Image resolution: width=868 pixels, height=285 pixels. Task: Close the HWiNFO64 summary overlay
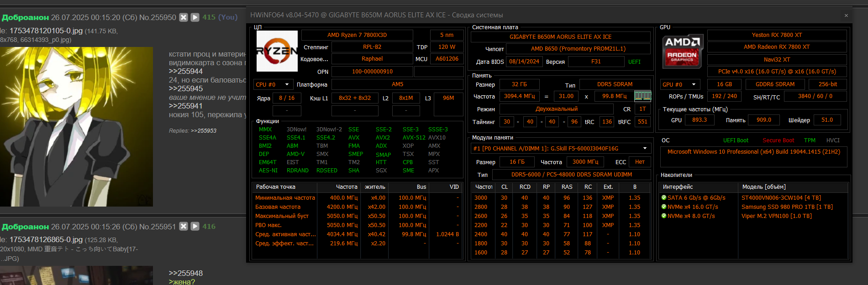point(846,16)
